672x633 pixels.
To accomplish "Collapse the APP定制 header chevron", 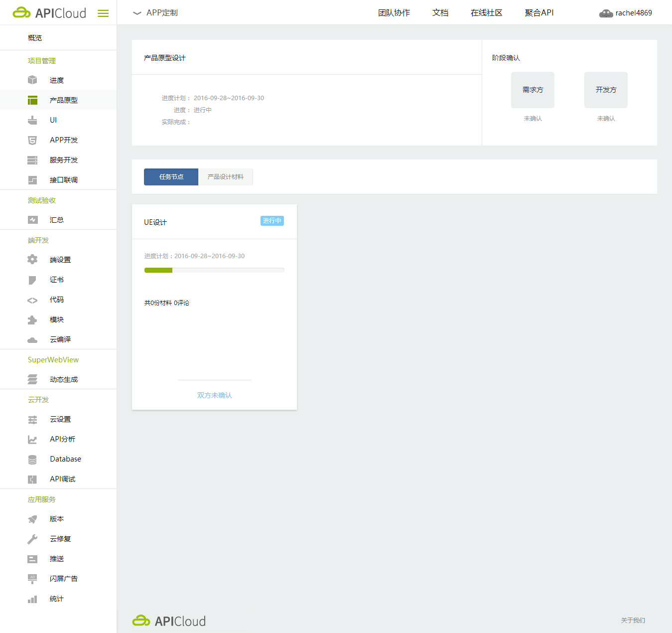I will coord(137,13).
